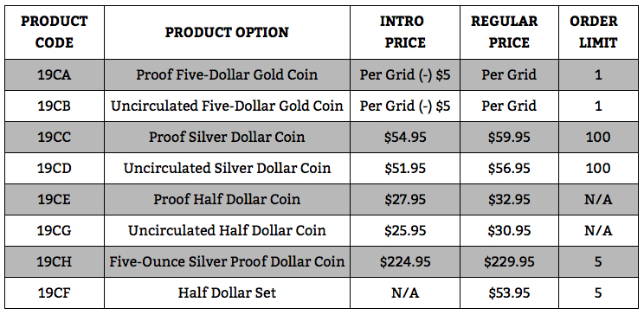Select Uncirculated Silver Dollar Coin cell
This screenshot has height=315, width=644.
[x=227, y=169]
